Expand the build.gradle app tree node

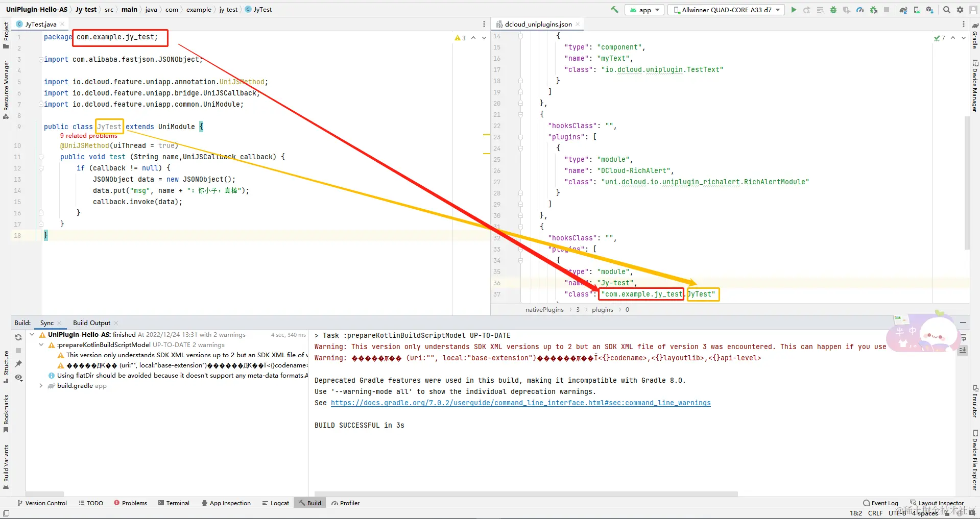pyautogui.click(x=41, y=386)
